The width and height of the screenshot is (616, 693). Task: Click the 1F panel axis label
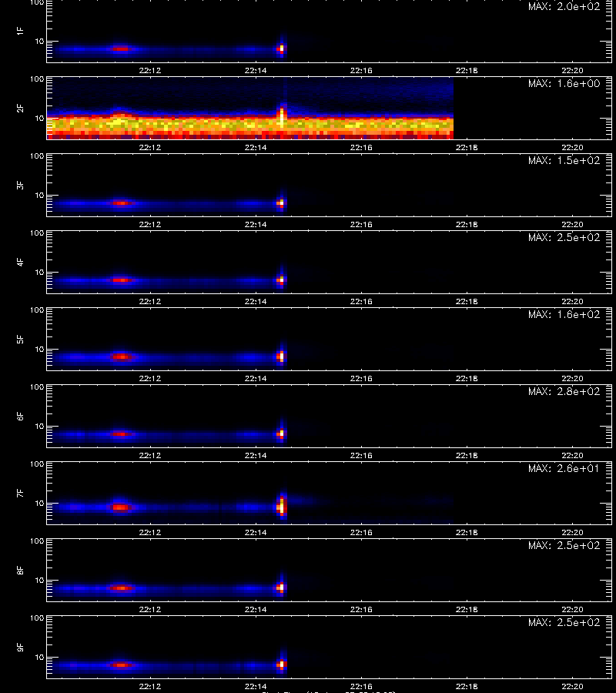click(19, 31)
